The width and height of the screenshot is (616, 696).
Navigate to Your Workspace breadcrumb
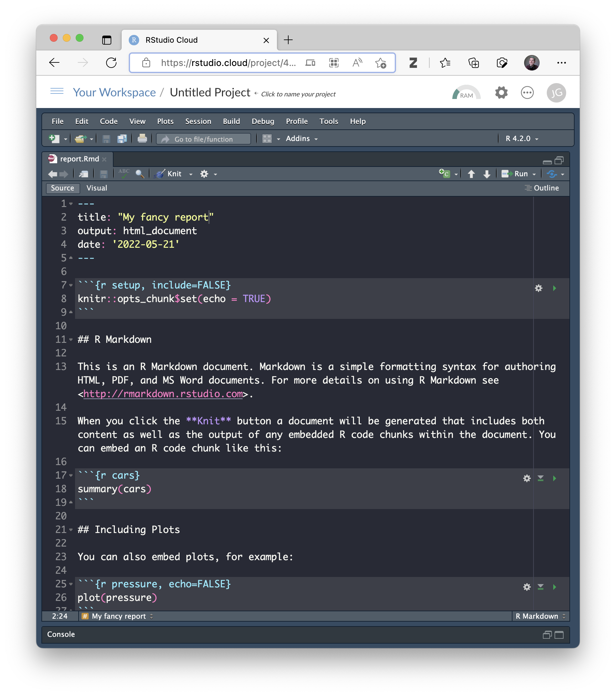click(115, 92)
